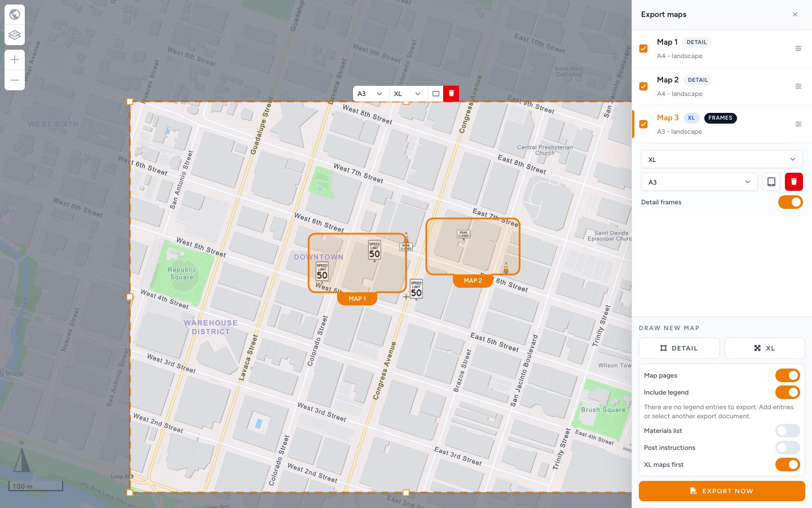Uncheck the Map 1 checkbox
This screenshot has height=508, width=812.
(x=643, y=49)
